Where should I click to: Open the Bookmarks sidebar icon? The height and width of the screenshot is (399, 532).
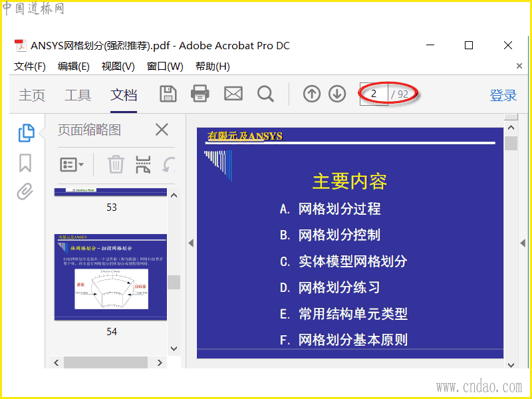pyautogui.click(x=25, y=163)
